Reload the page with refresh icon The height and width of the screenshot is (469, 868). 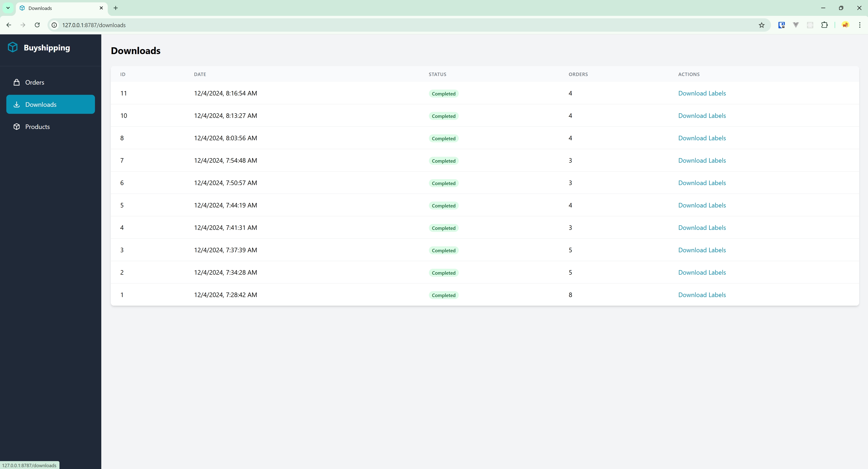[37, 25]
